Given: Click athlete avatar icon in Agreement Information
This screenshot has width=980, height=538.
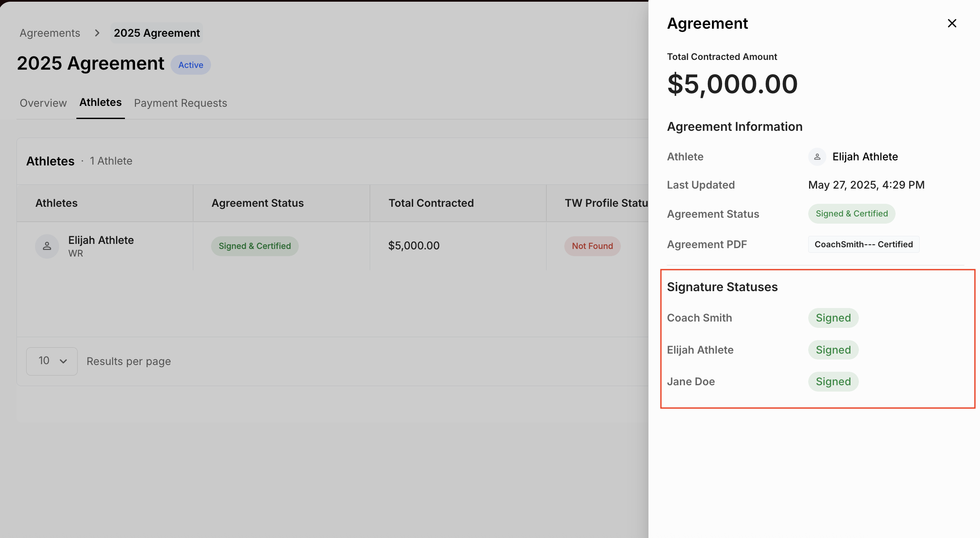Looking at the screenshot, I should (817, 157).
